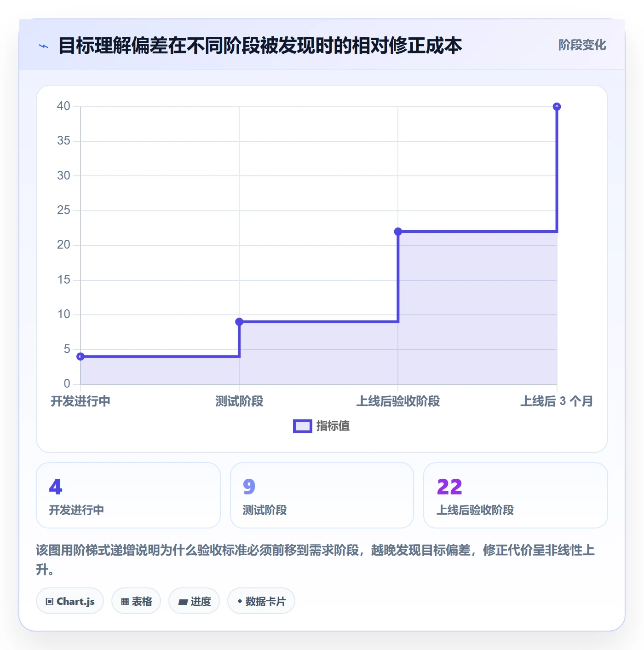The width and height of the screenshot is (644, 650).
Task: Click the 阶段变化 label in the header
Action: pyautogui.click(x=582, y=45)
